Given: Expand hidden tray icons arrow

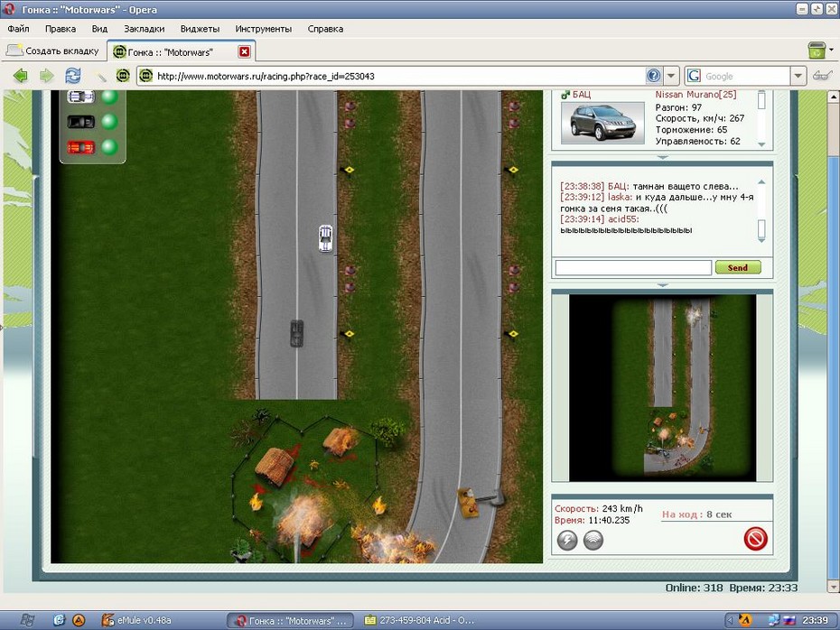Looking at the screenshot, I should (730, 620).
